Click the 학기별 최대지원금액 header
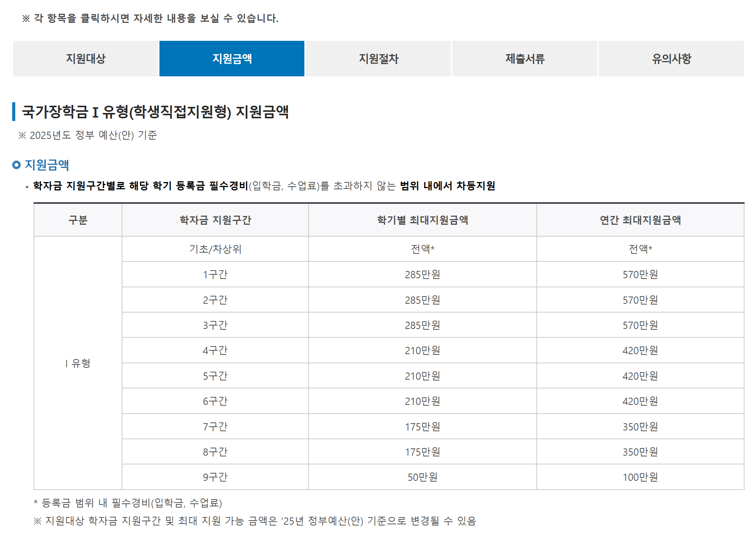756x548 pixels. point(422,220)
